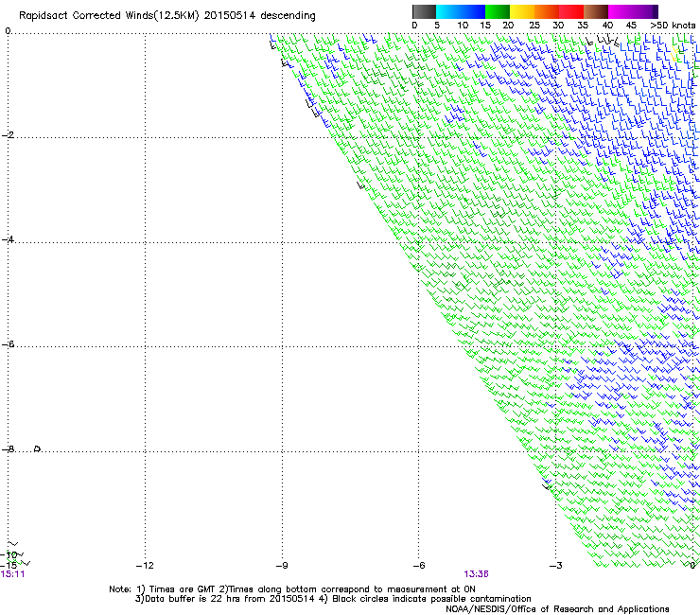
Task: Click the green 15-20 knots legend color
Action: 498,11
